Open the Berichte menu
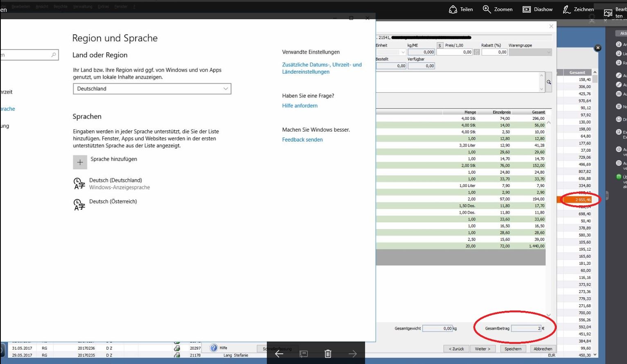Screen dimensions: 627x364 click(x=61, y=7)
